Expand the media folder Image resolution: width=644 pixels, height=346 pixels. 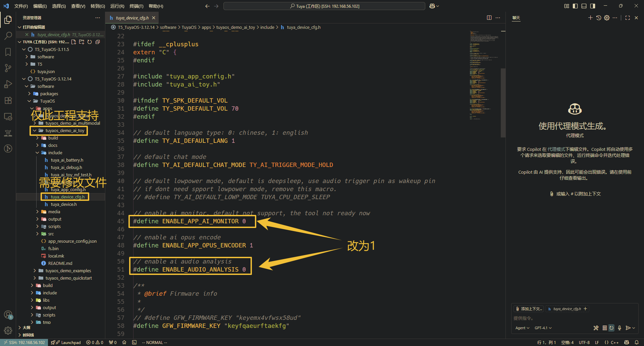pyautogui.click(x=54, y=212)
